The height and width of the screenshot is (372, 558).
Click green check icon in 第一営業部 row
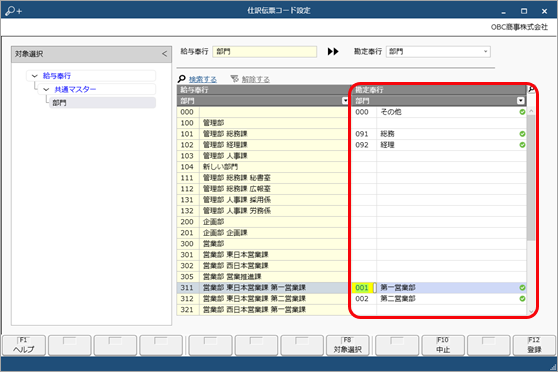pos(522,288)
